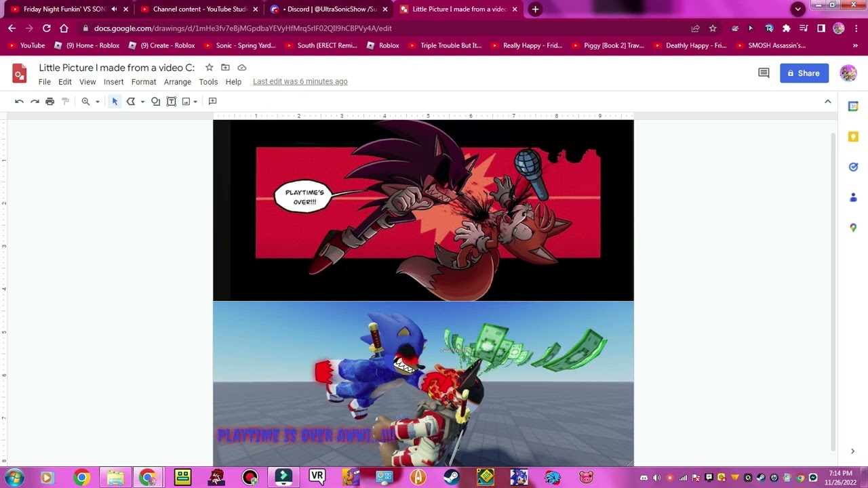
Task: View cloud save status icon
Action: pyautogui.click(x=241, y=68)
